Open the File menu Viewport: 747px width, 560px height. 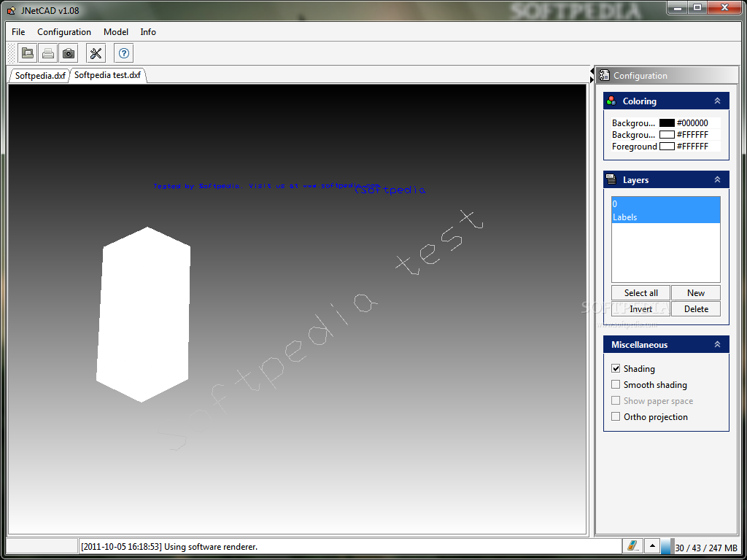click(18, 32)
